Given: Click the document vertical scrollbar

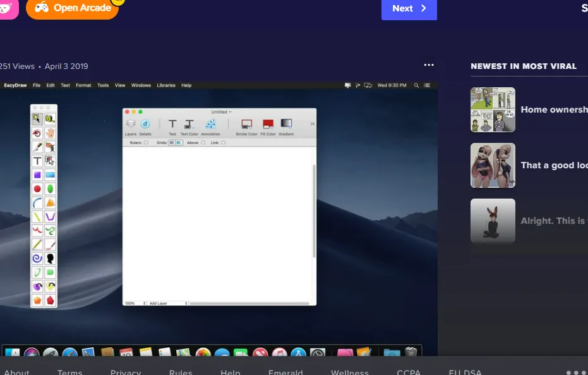Looking at the screenshot, I should (x=314, y=211).
